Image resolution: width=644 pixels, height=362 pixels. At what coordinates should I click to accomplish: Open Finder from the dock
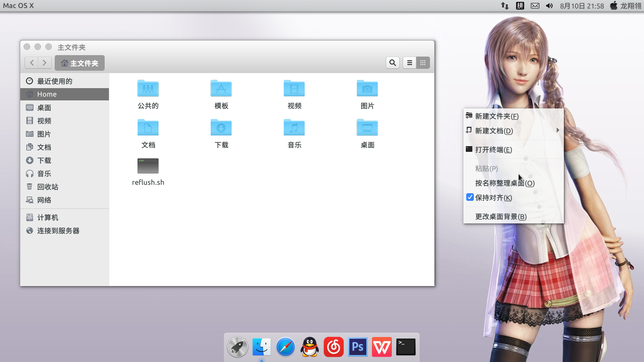(x=262, y=347)
